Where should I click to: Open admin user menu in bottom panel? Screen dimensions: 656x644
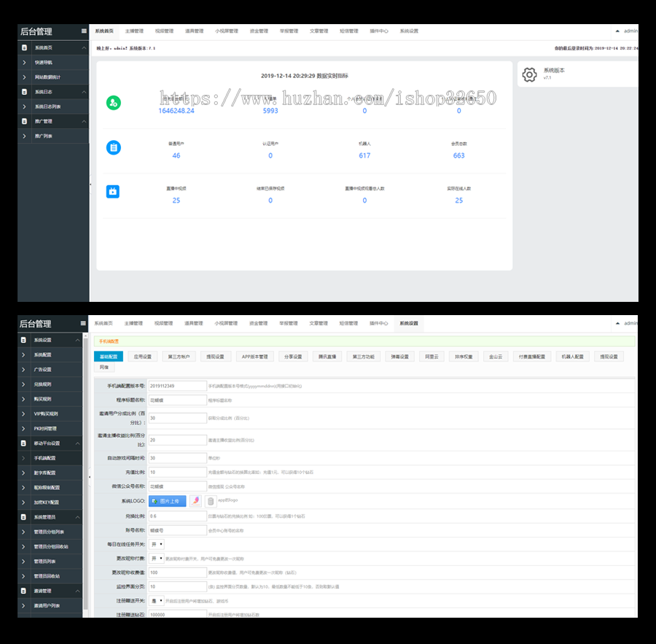(627, 323)
